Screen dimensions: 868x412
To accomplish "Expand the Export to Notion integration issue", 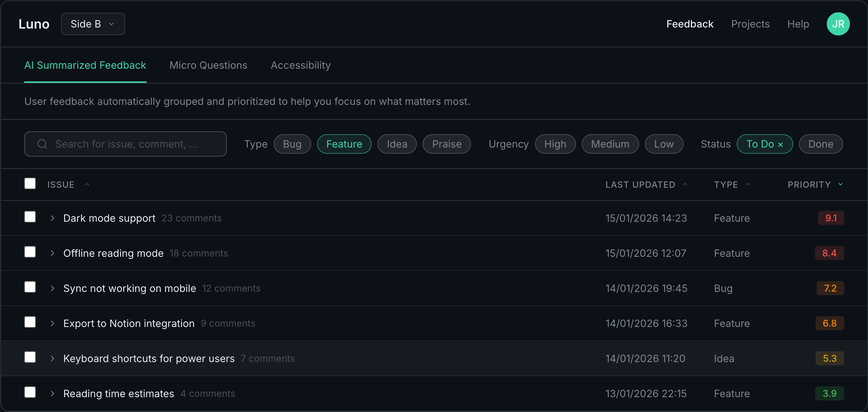I will (52, 323).
